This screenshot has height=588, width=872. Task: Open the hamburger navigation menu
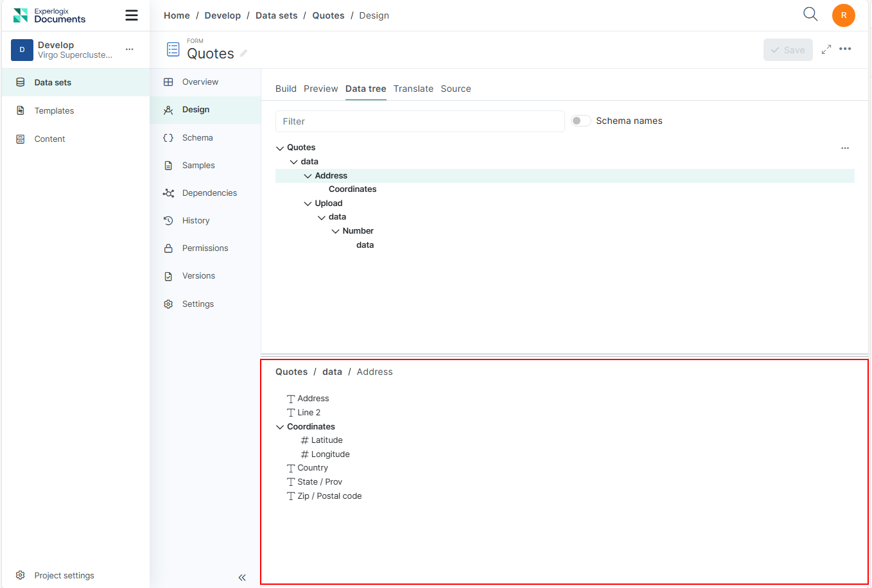pos(132,15)
